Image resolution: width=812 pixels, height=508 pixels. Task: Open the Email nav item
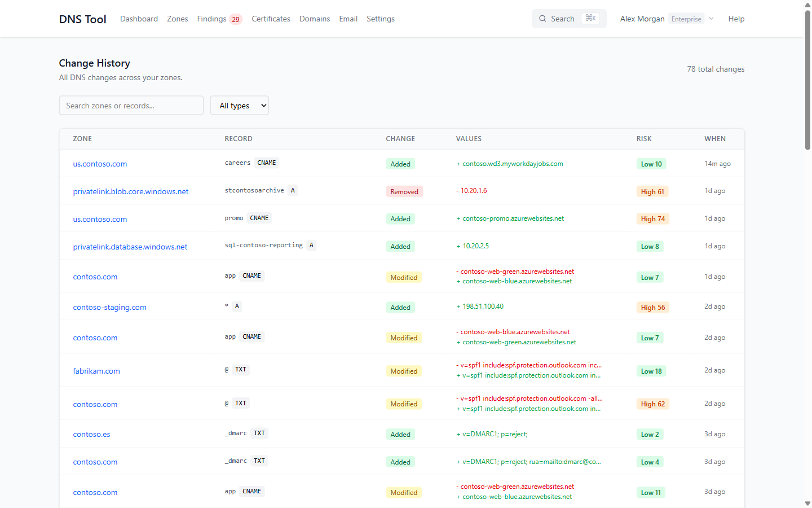coord(348,19)
